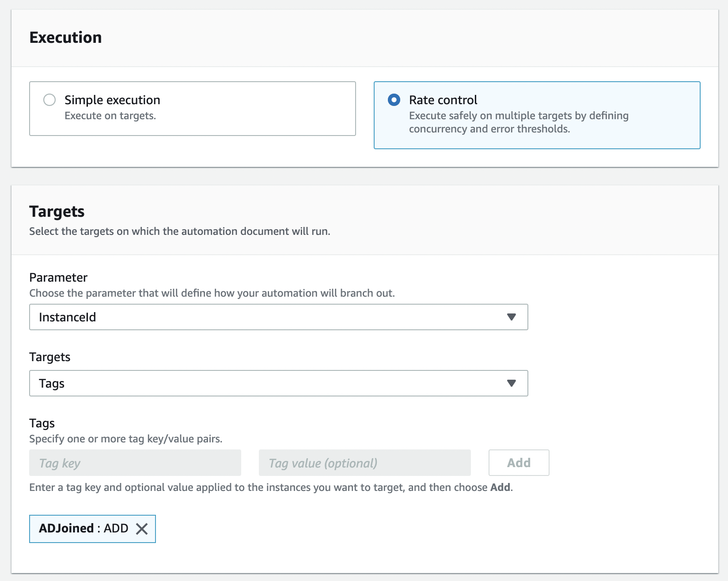
Task: Click the "Simple execution" option label
Action: 112,100
